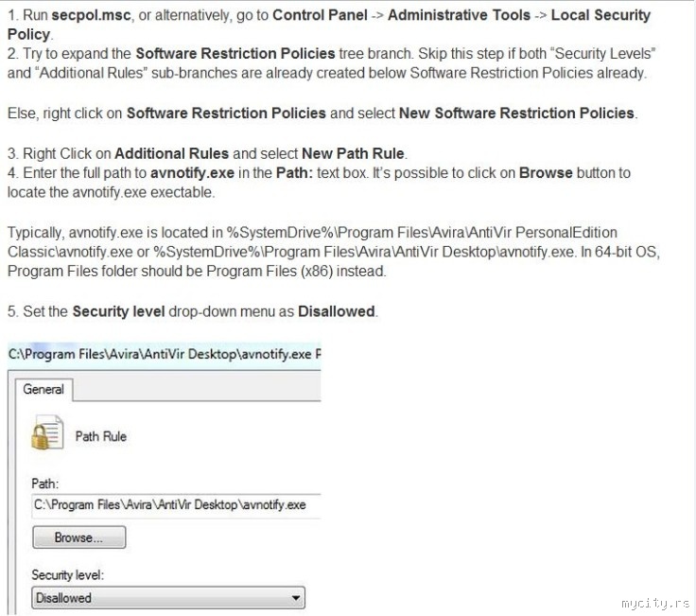Image resolution: width=696 pixels, height=616 pixels.
Task: Click the Security level: label above the combo box
Action: (x=67, y=574)
